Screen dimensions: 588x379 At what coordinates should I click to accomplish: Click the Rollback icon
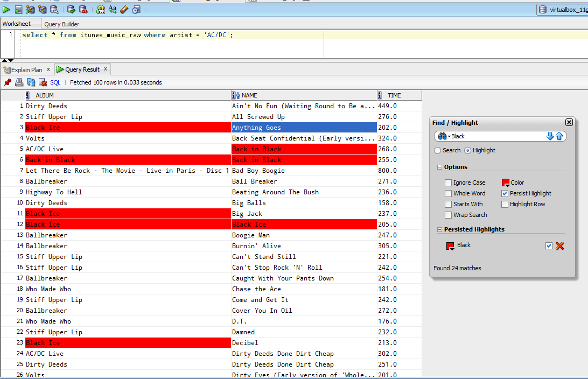tap(84, 9)
